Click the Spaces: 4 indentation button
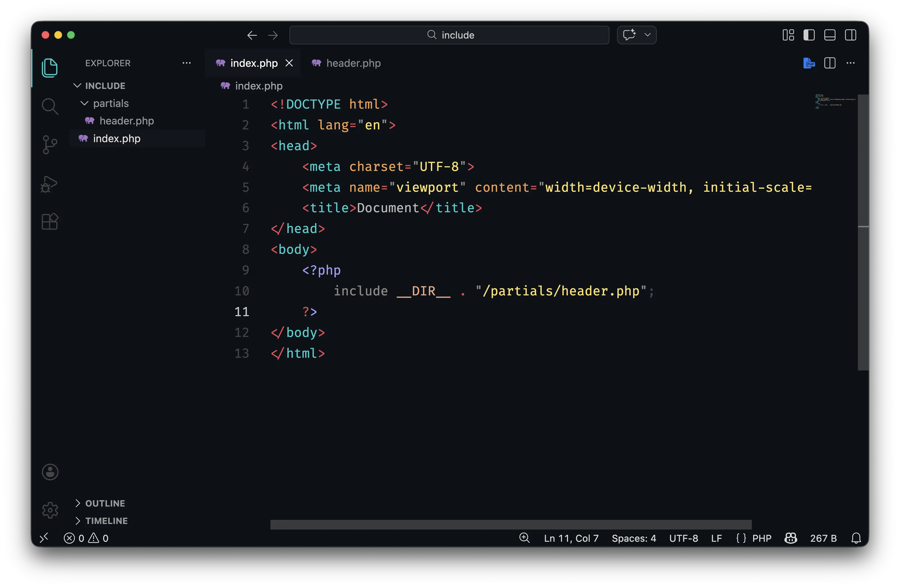The image size is (900, 588). (634, 538)
